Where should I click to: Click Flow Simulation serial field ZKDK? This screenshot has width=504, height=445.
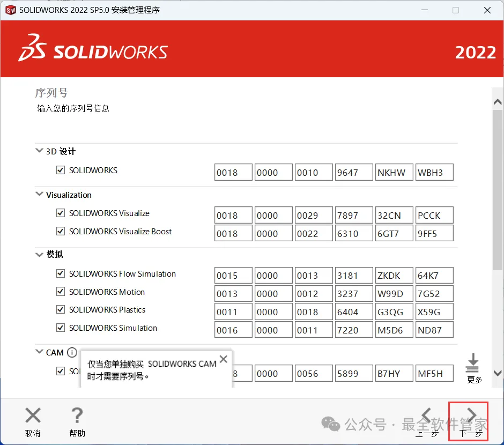394,276
